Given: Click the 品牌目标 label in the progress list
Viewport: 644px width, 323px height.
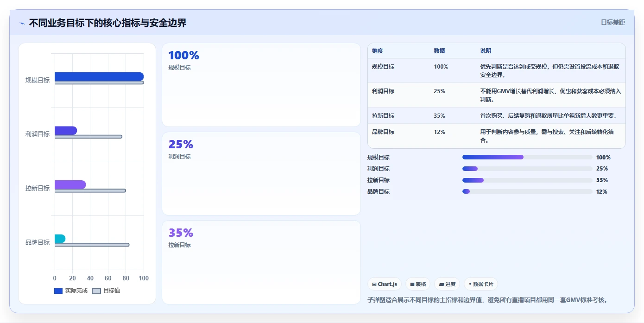Looking at the screenshot, I should [379, 192].
